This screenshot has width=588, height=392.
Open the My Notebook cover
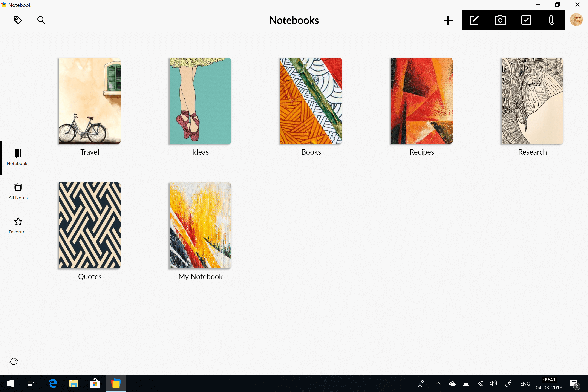tap(200, 225)
